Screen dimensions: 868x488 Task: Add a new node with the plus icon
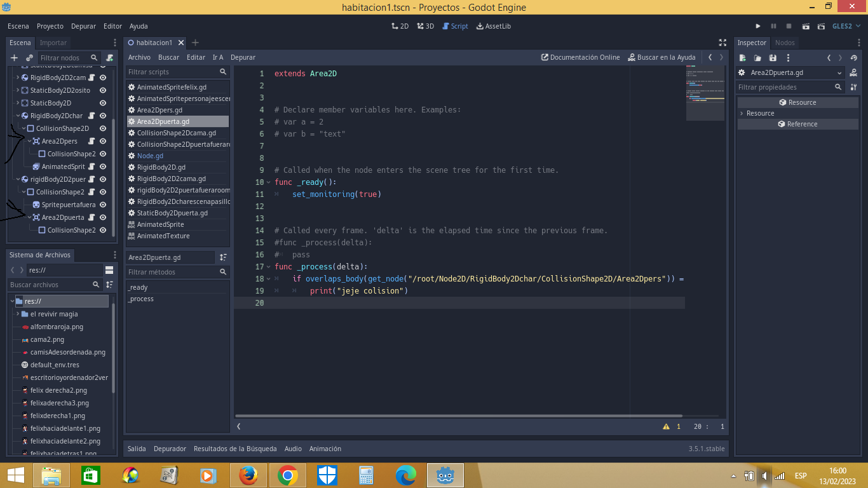(x=15, y=58)
